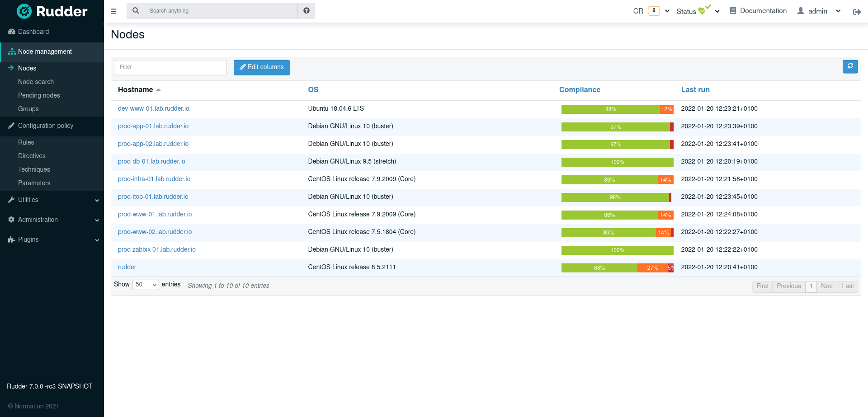This screenshot has width=868, height=417.
Task: Click the Status health heart icon
Action: click(x=703, y=11)
